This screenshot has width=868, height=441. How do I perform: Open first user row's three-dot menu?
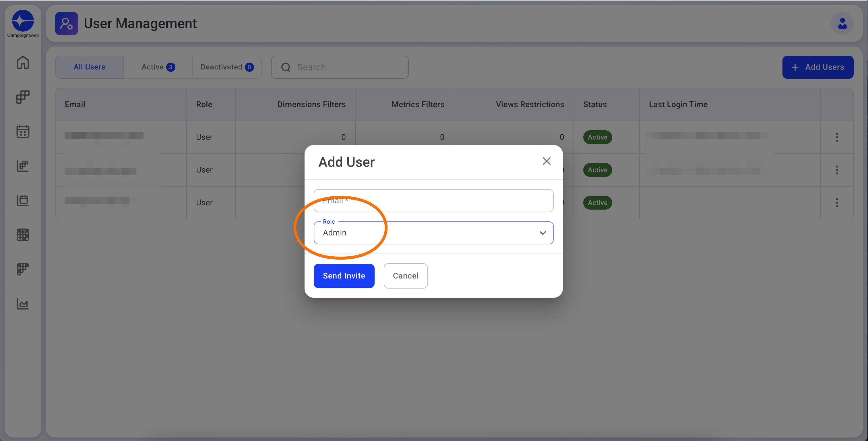[837, 137]
